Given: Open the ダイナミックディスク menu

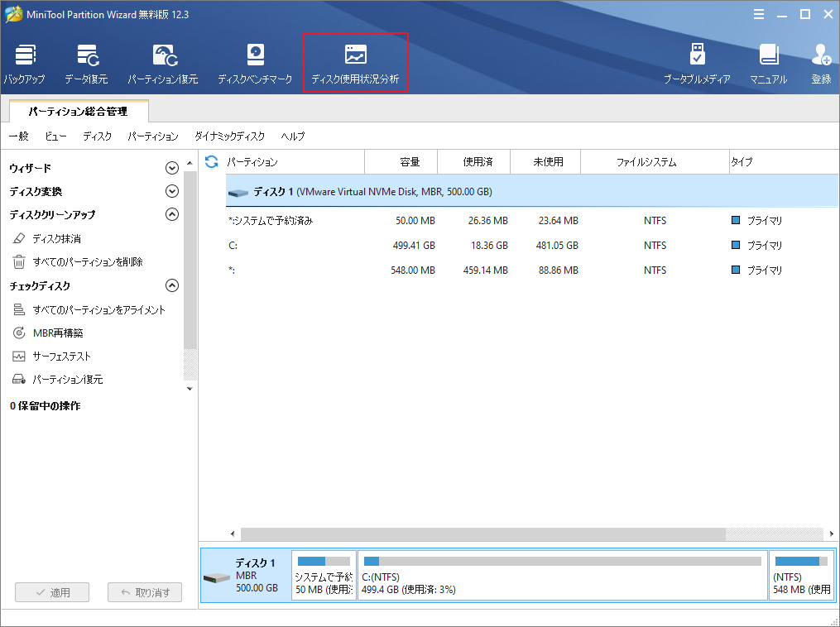Looking at the screenshot, I should [x=229, y=136].
